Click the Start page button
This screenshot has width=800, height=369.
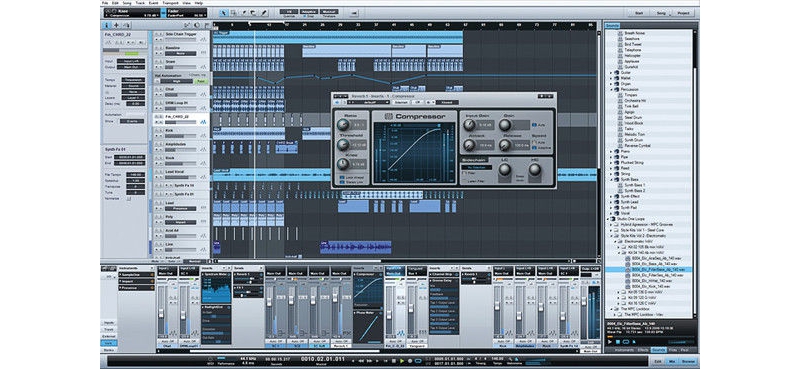point(638,13)
